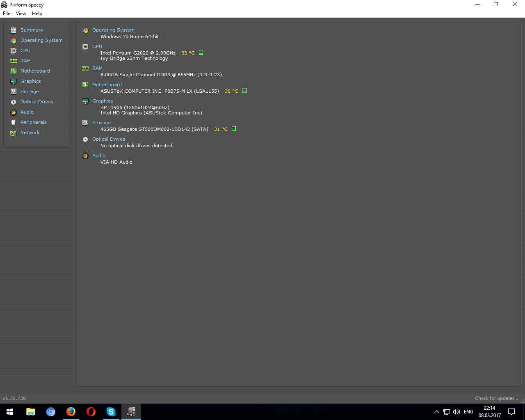
Task: Click the CPU chip icon in sidebar
Action: 14,50
